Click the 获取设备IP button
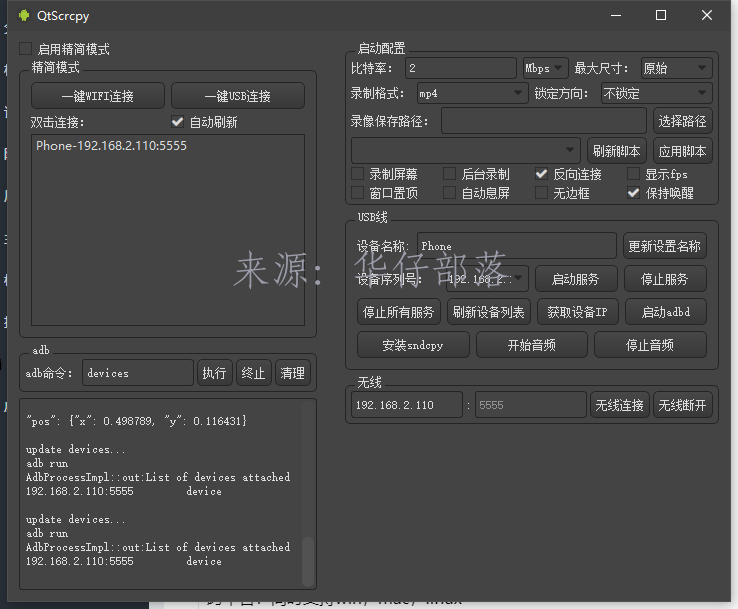 pos(578,312)
